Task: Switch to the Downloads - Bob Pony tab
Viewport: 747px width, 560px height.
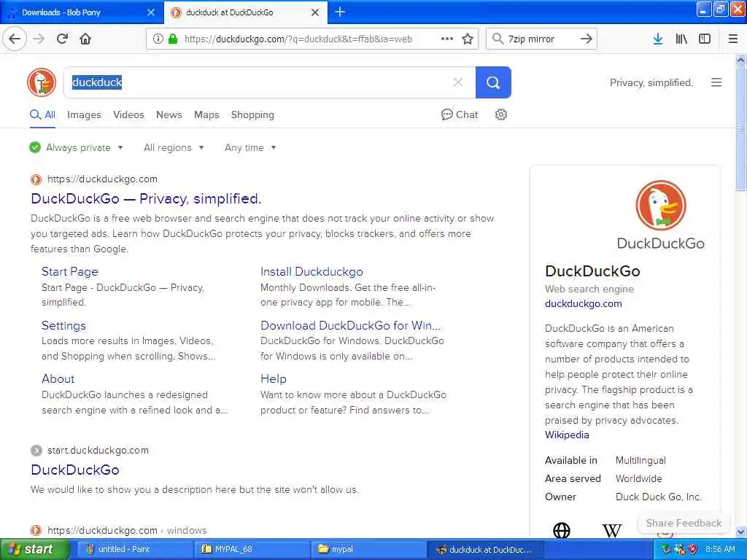Action: [81, 12]
